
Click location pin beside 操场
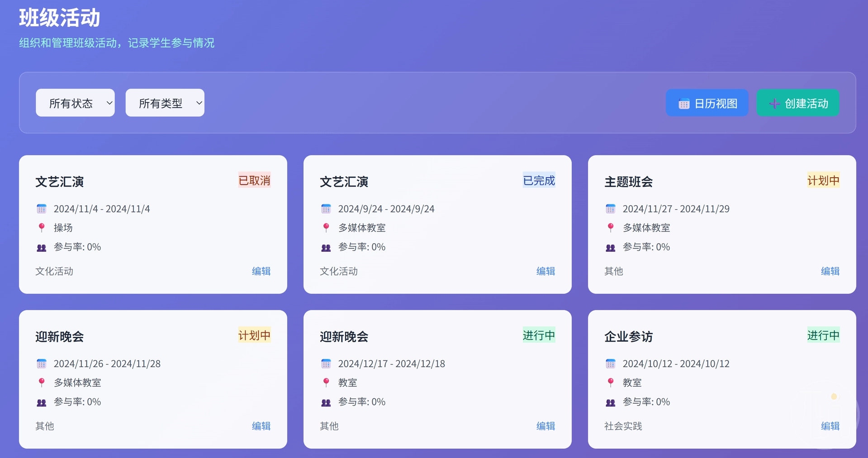pos(42,228)
